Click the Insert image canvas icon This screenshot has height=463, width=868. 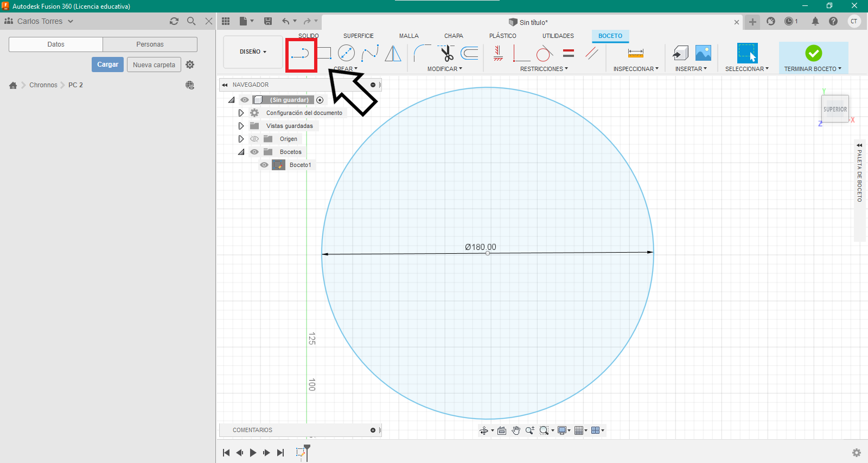pyautogui.click(x=703, y=53)
